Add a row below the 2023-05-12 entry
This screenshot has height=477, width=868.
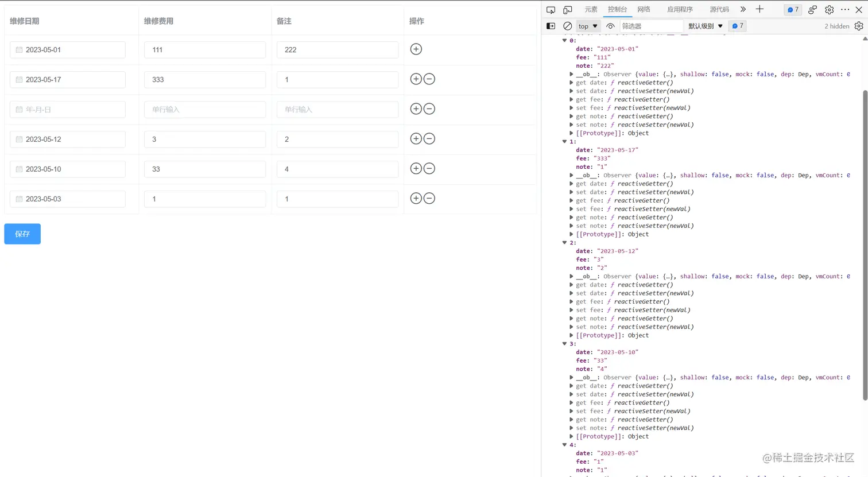416,139
